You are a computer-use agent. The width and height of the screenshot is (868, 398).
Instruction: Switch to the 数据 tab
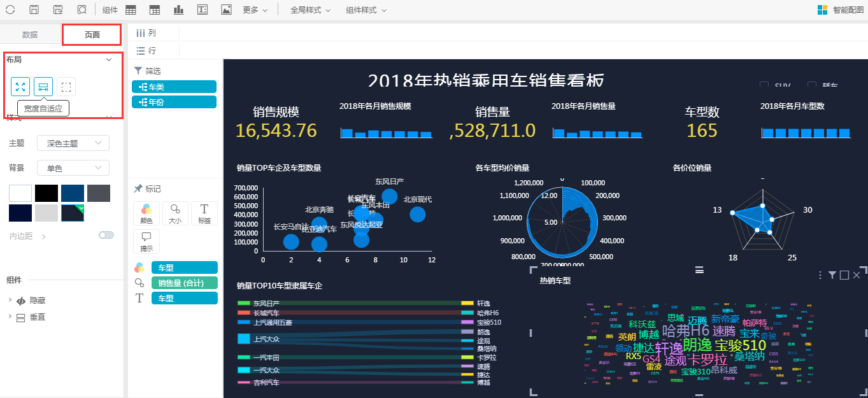pos(30,34)
